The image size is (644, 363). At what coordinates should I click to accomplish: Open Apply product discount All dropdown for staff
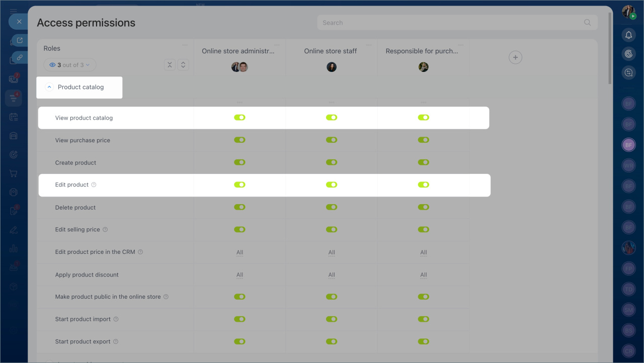coord(332,275)
